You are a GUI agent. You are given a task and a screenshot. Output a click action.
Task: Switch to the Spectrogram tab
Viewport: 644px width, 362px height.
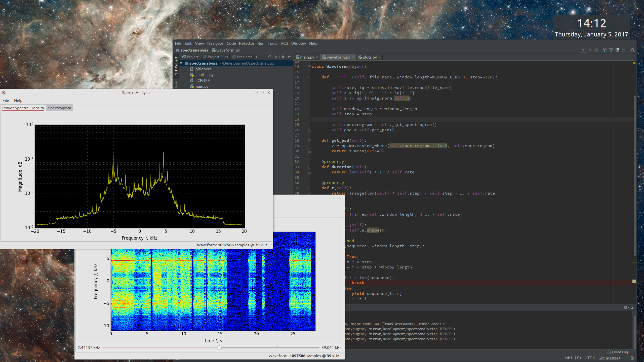(x=60, y=108)
